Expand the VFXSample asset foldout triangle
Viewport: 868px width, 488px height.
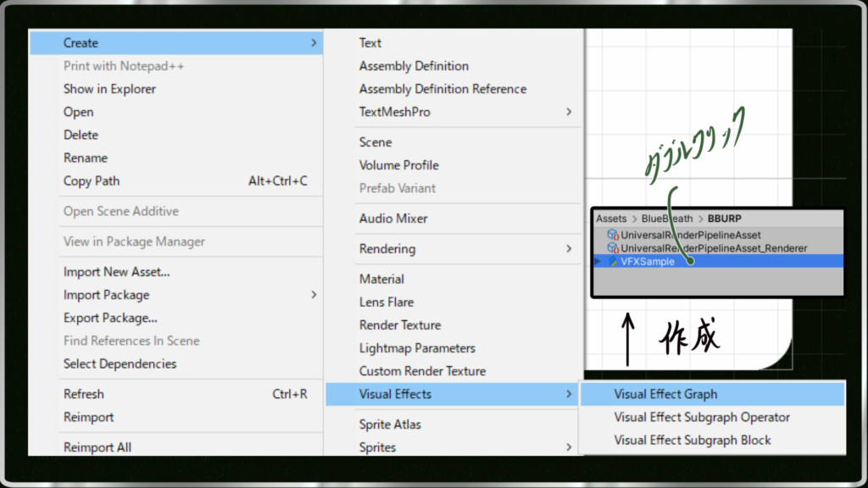(x=598, y=262)
